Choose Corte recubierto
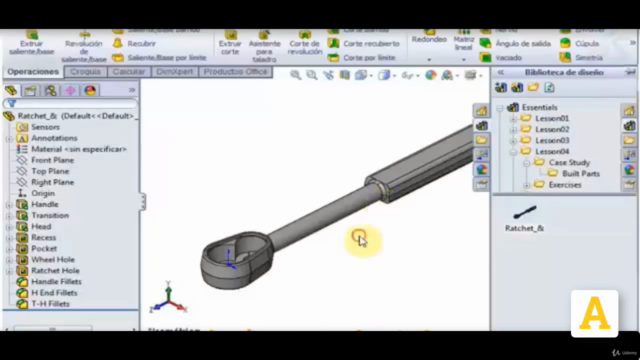The height and width of the screenshot is (360, 640). point(364,44)
